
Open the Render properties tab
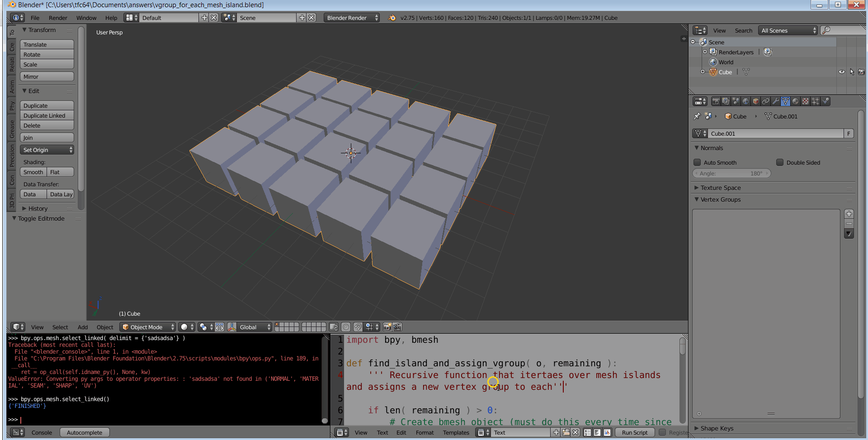pyautogui.click(x=716, y=101)
